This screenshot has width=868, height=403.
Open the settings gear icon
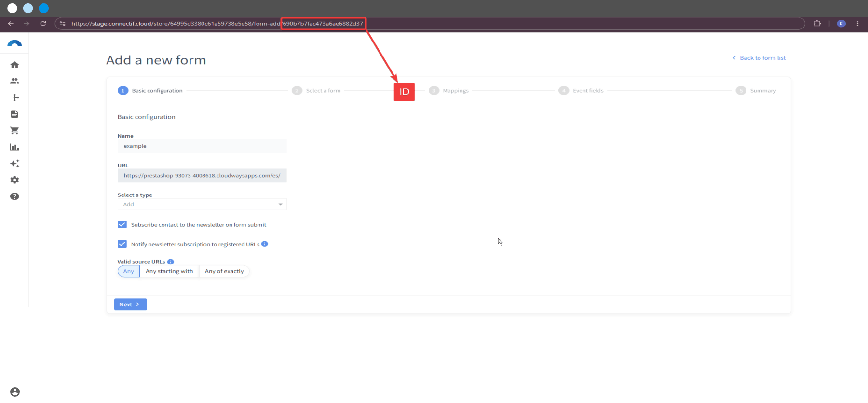tap(14, 180)
